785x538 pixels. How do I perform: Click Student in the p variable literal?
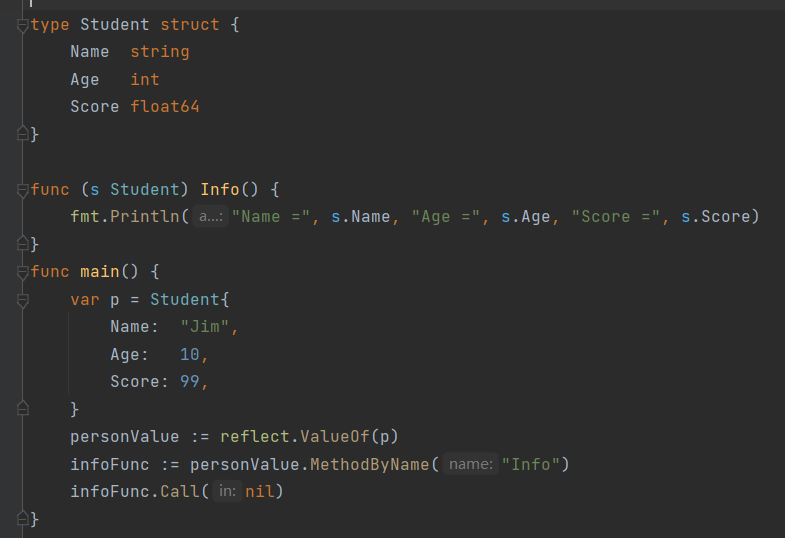coord(185,299)
